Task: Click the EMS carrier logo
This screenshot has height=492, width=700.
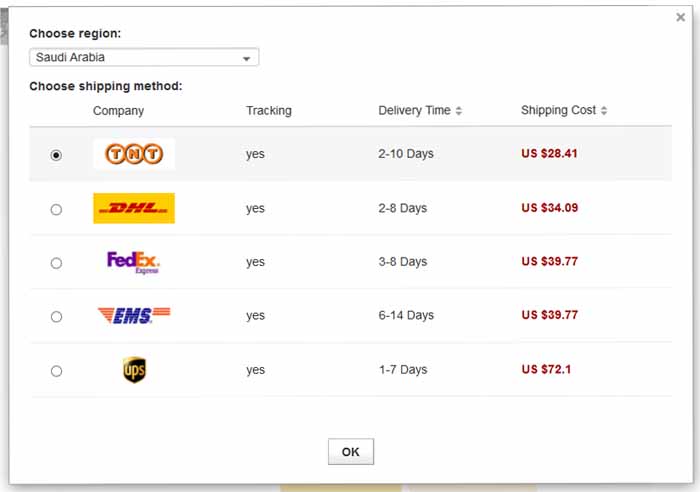Action: [x=134, y=316]
